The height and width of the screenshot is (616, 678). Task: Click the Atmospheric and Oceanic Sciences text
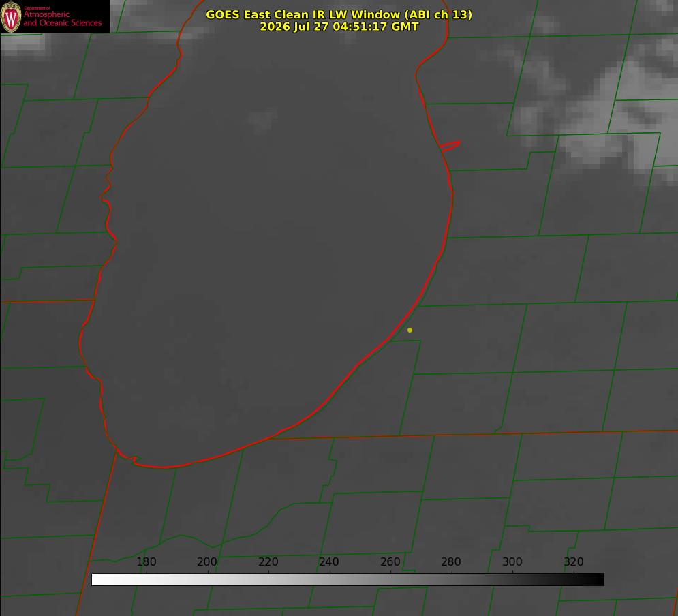(63, 18)
